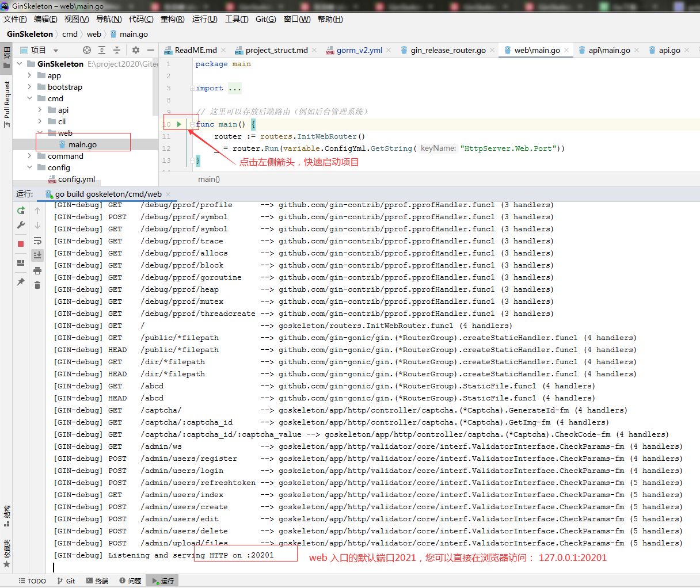Switch to ReadME.md editor tab
This screenshot has height=588, width=700.
coord(196,50)
